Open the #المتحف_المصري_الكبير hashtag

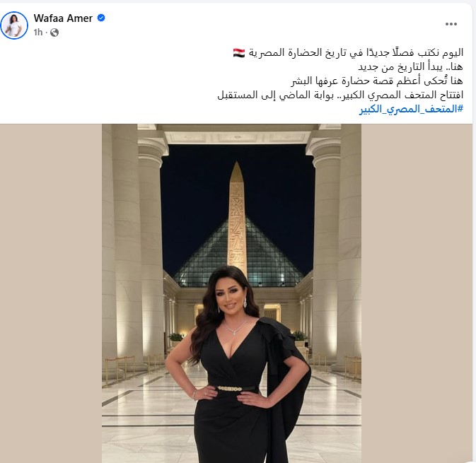point(412,109)
